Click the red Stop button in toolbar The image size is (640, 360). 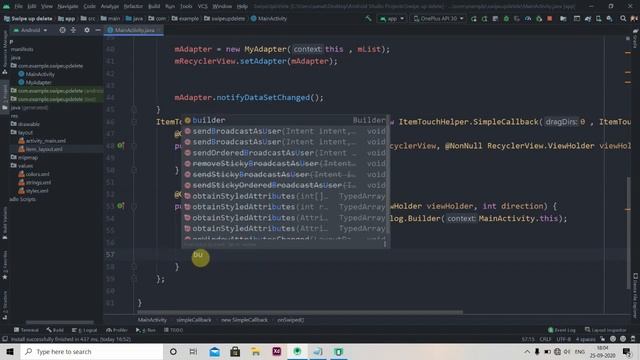550,18
